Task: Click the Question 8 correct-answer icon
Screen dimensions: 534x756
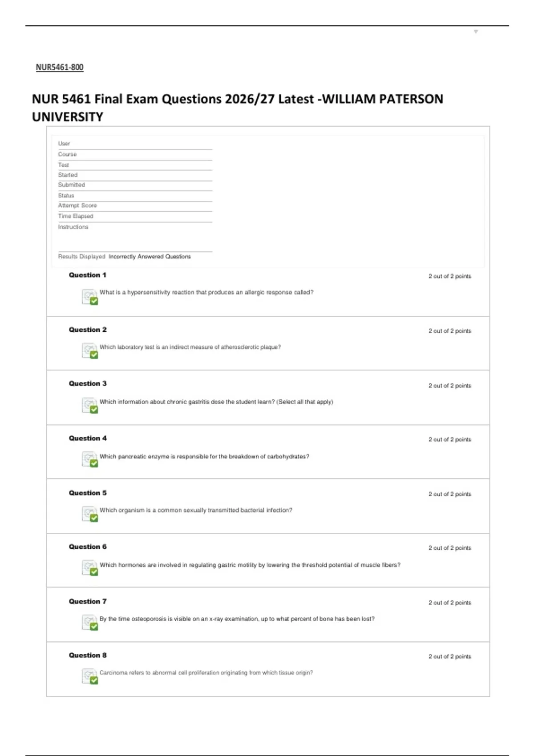Action: [x=89, y=676]
